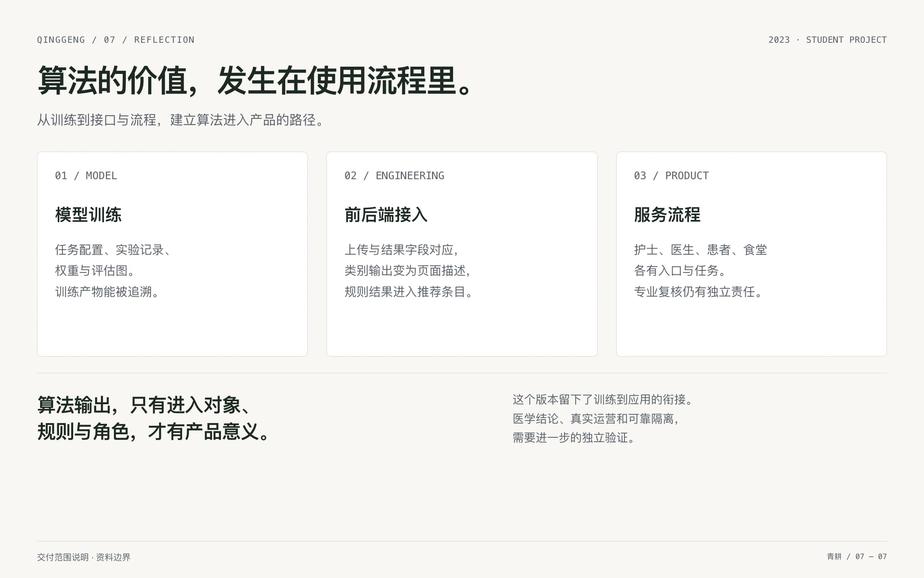Click the line 类别输出变为页面描述,
This screenshot has width=924, height=578.
(407, 271)
